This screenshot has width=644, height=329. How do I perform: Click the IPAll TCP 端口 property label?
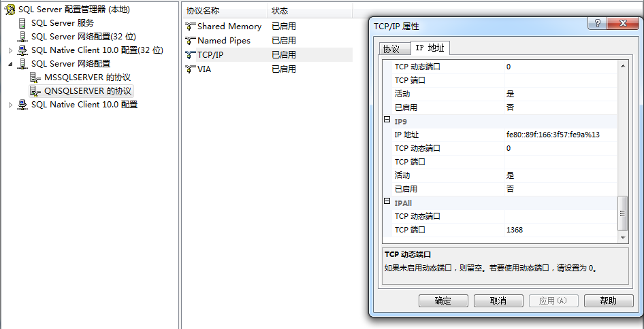410,230
